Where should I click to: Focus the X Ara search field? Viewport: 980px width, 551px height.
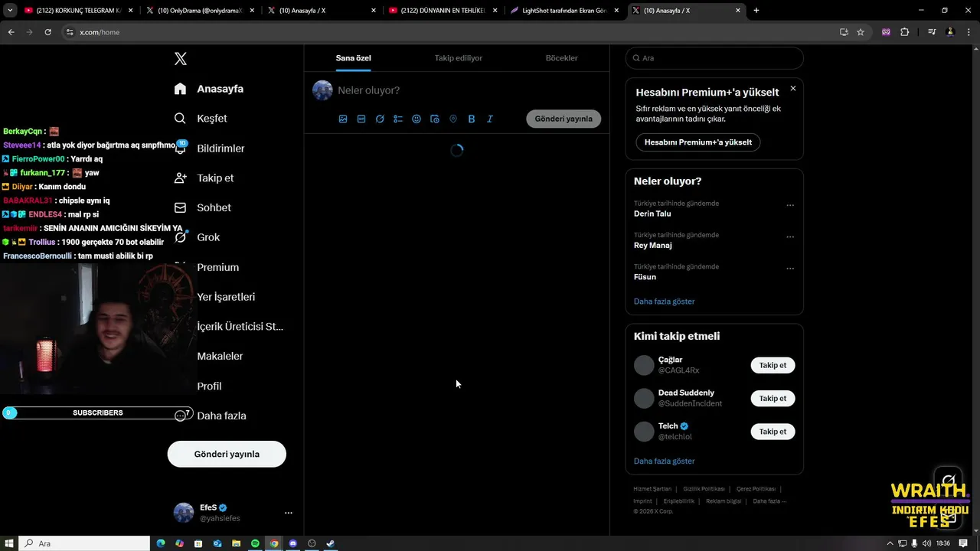[x=714, y=58]
